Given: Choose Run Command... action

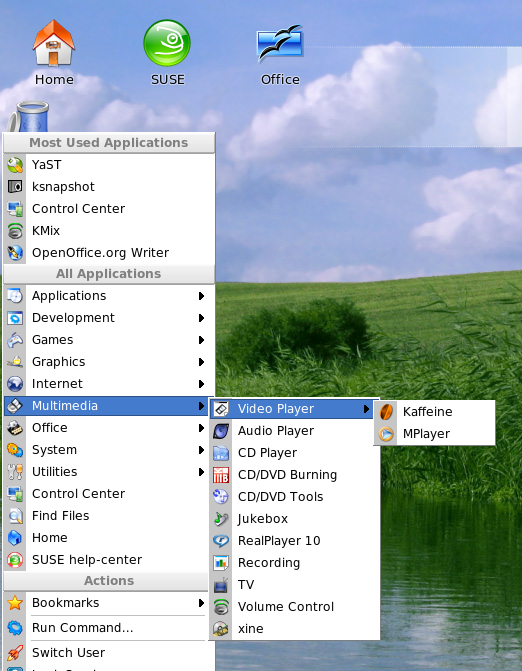Looking at the screenshot, I should point(109,628).
